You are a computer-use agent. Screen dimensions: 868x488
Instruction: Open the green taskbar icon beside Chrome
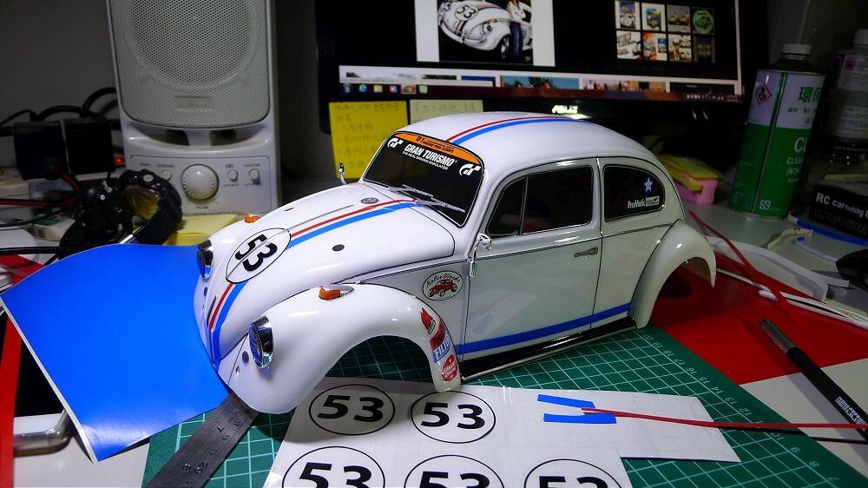click(423, 89)
